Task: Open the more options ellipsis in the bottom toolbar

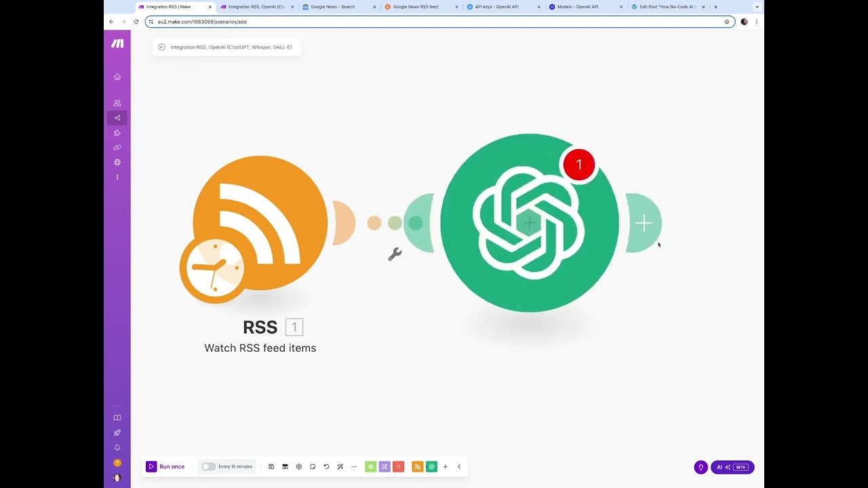Action: pyautogui.click(x=354, y=466)
